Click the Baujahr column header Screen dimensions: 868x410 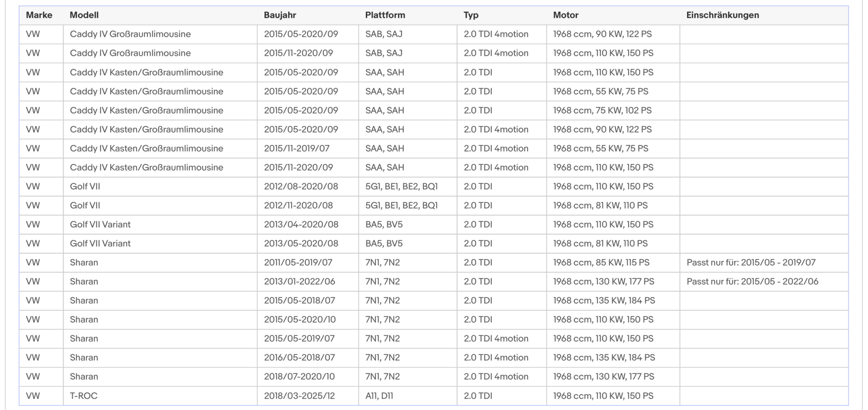click(x=280, y=15)
